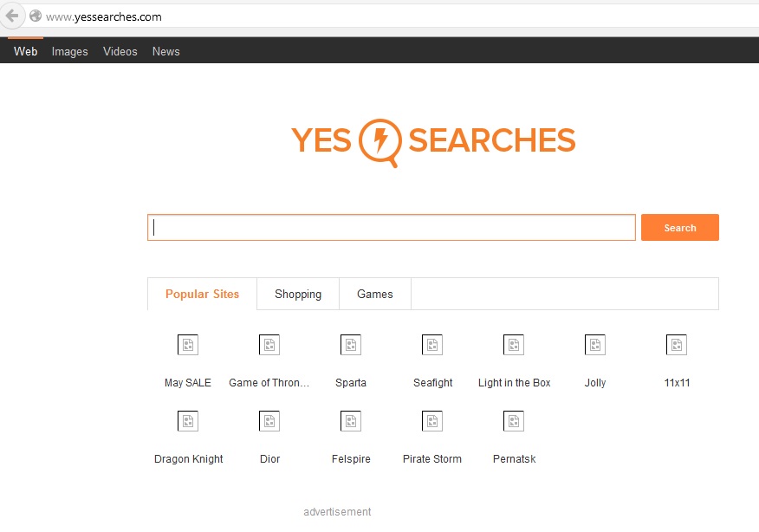Switch to the Web search tab
This screenshot has height=532, width=759.
pos(26,51)
